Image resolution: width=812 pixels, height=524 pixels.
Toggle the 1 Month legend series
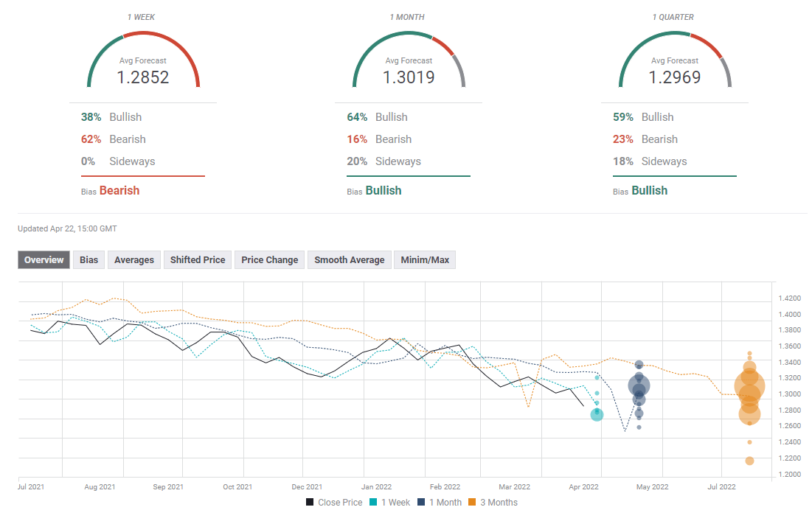[x=440, y=503]
